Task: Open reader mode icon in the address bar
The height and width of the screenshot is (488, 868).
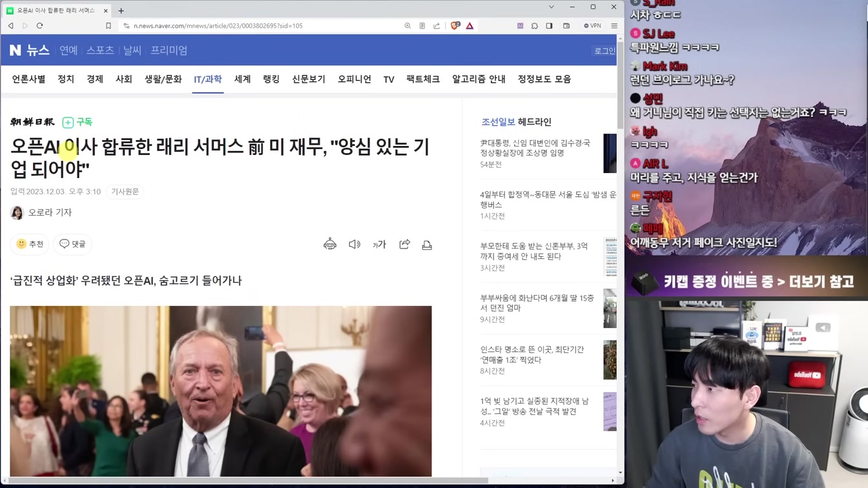Action: click(422, 26)
